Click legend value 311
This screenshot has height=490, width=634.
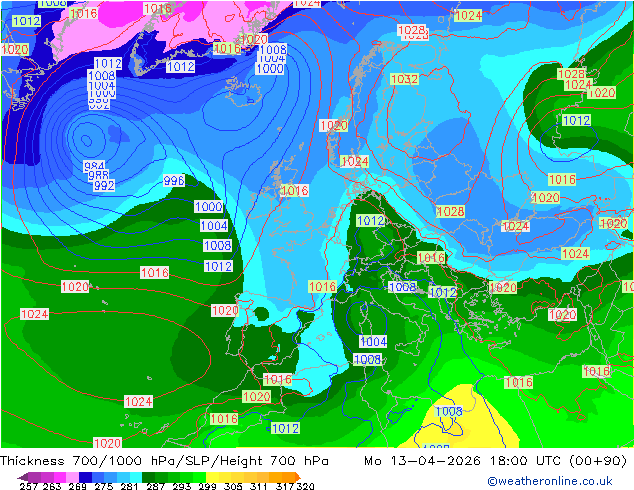click(x=259, y=486)
